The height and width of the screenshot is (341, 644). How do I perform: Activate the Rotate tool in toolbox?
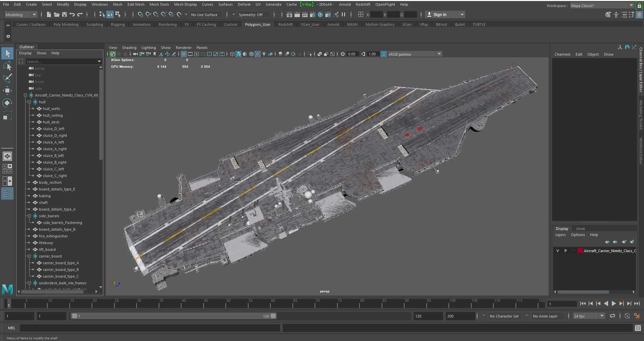point(7,103)
